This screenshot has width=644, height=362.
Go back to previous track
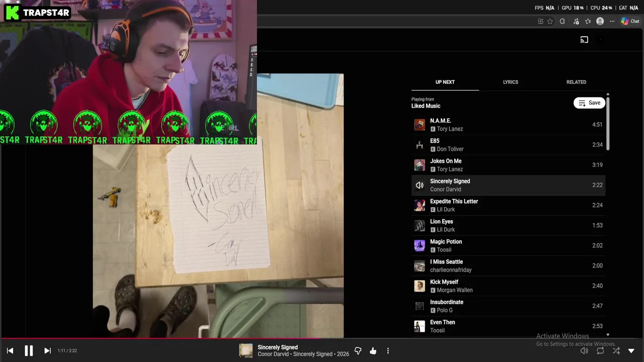(x=10, y=350)
